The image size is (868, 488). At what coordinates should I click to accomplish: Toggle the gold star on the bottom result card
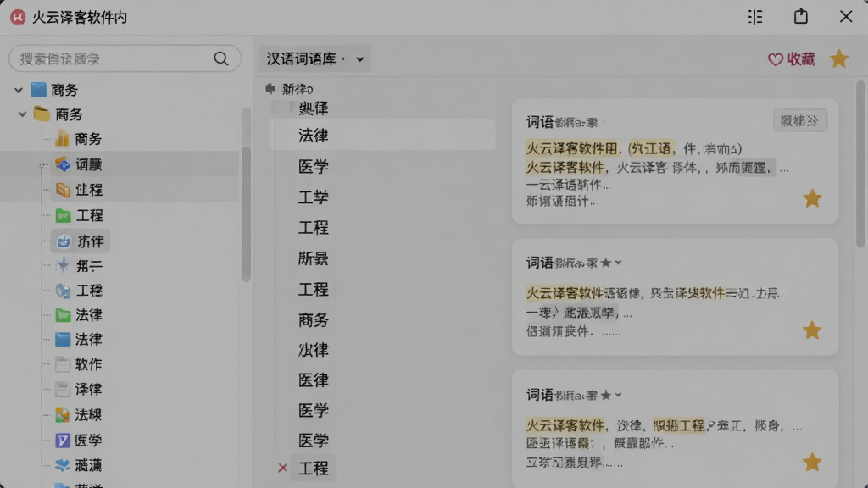[x=812, y=462]
